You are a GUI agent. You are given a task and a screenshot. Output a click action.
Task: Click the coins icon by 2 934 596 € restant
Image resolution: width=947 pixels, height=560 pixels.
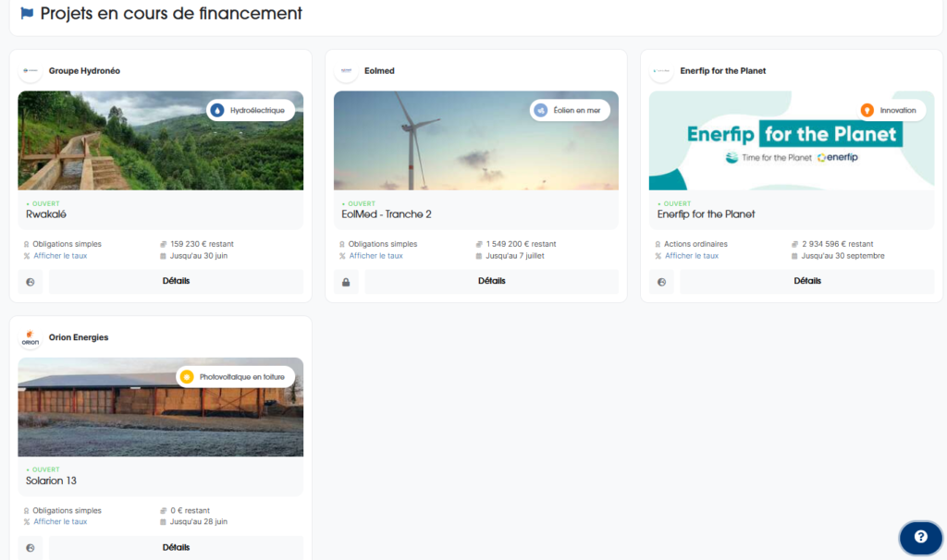pos(794,244)
